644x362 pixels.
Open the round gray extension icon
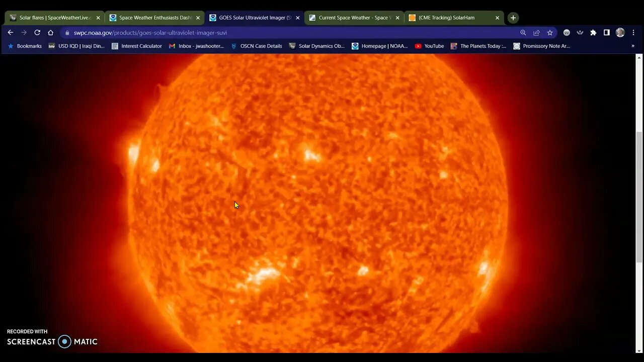pyautogui.click(x=567, y=33)
